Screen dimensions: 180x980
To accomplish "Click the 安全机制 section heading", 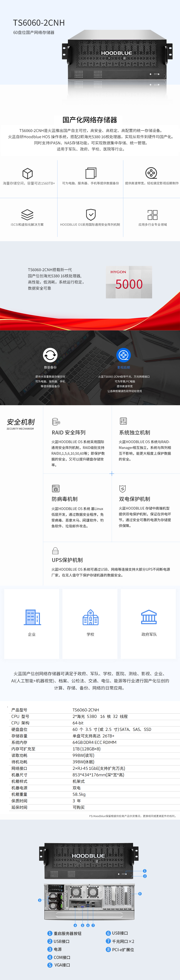I will tap(21, 422).
